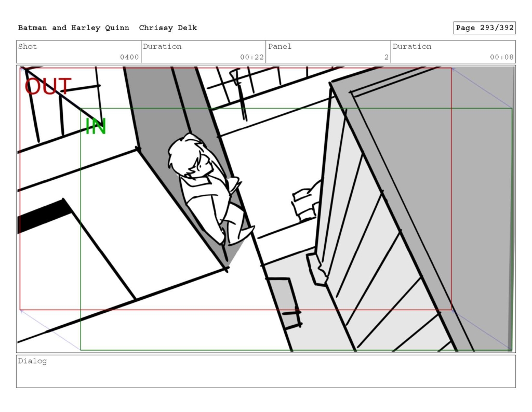
Task: Click the Panel number 2 value
Action: 386,57
